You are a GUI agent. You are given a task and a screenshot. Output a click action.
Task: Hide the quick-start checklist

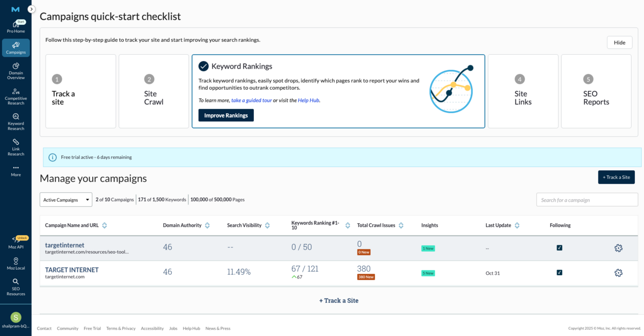pos(619,42)
